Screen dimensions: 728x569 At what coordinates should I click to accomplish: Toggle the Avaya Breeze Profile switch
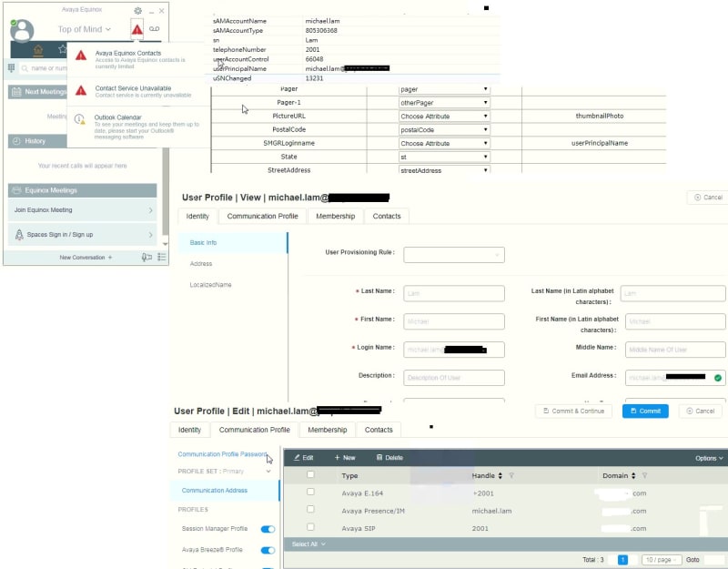(268, 551)
